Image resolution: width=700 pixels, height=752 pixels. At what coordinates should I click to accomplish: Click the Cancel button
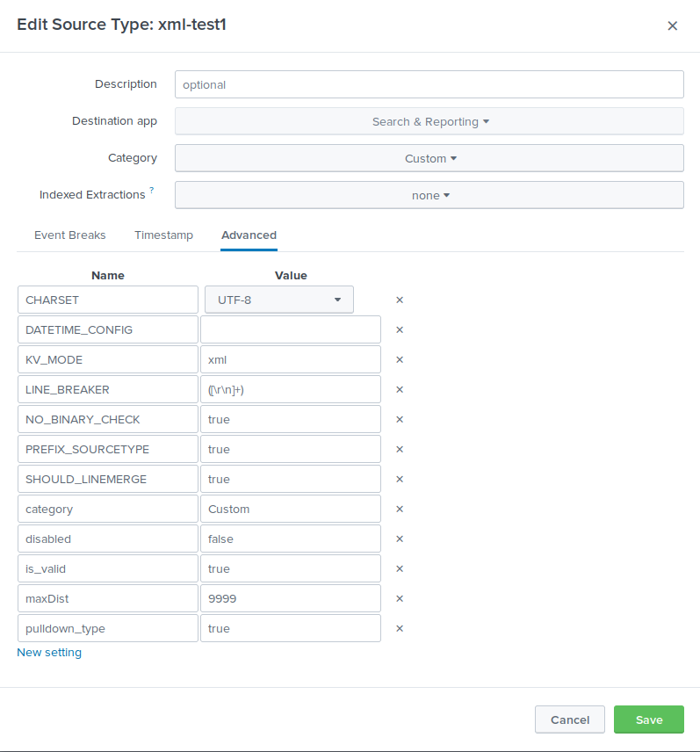pyautogui.click(x=570, y=719)
